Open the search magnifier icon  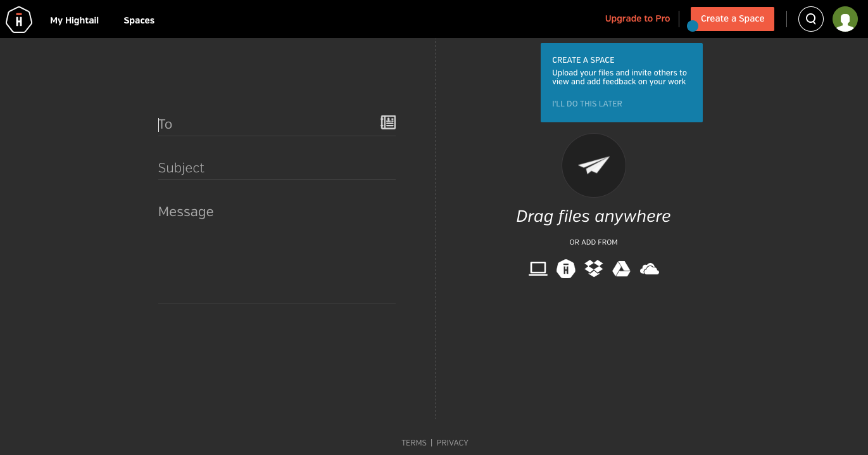point(811,19)
